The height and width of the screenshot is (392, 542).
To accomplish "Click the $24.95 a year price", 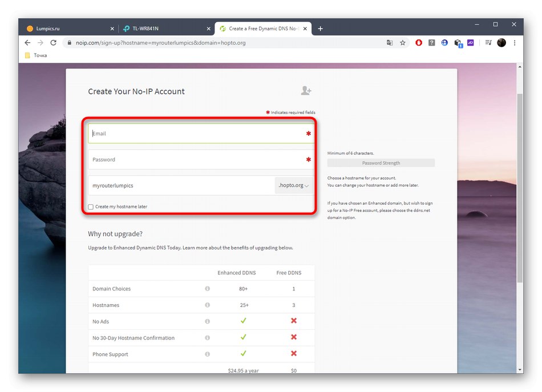I will [244, 370].
